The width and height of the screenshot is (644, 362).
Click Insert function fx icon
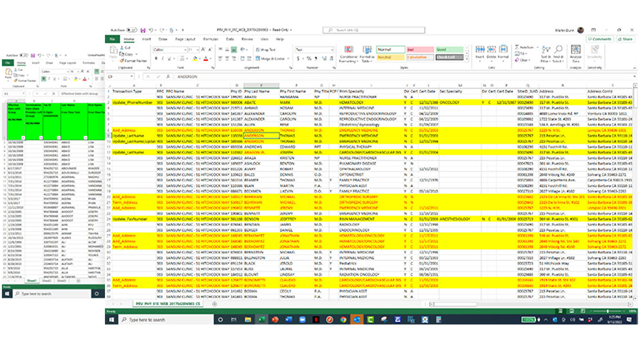click(168, 77)
